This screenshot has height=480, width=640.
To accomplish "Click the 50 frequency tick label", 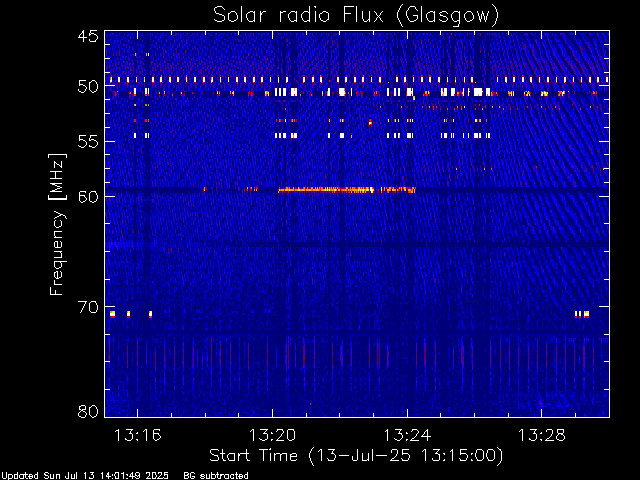I will 88,87.
